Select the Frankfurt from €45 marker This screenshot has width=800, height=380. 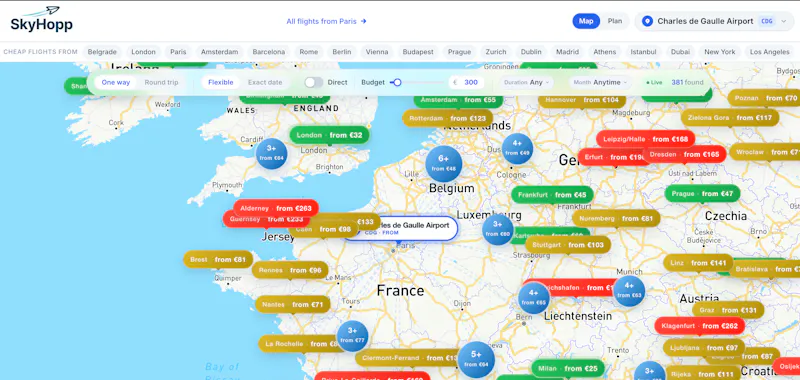point(552,195)
